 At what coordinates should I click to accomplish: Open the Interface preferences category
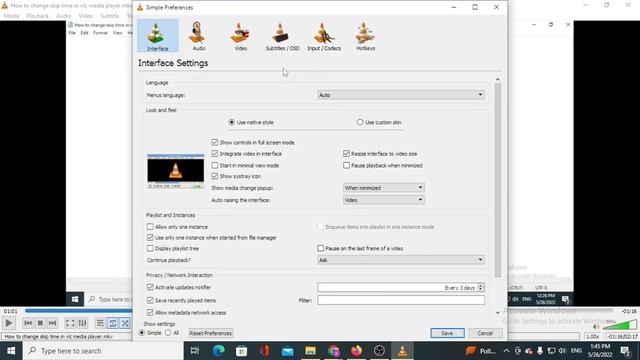point(158,36)
